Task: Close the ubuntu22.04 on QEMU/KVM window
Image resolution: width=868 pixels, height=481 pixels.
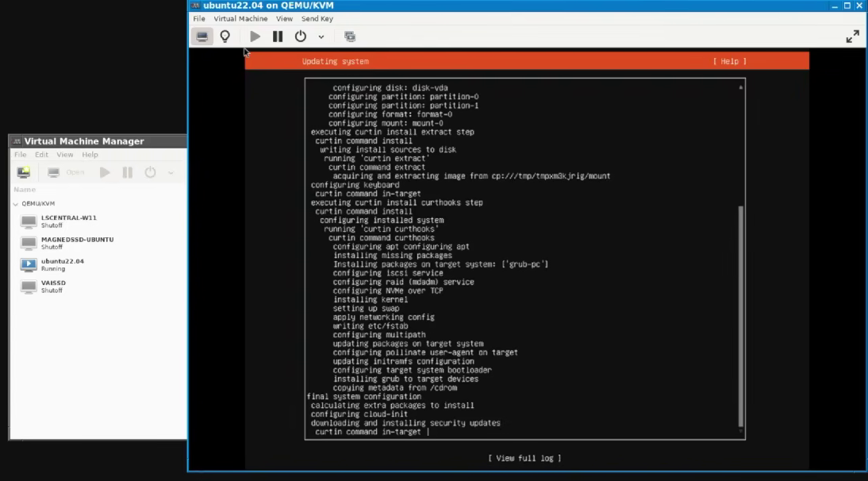Action: coord(859,6)
